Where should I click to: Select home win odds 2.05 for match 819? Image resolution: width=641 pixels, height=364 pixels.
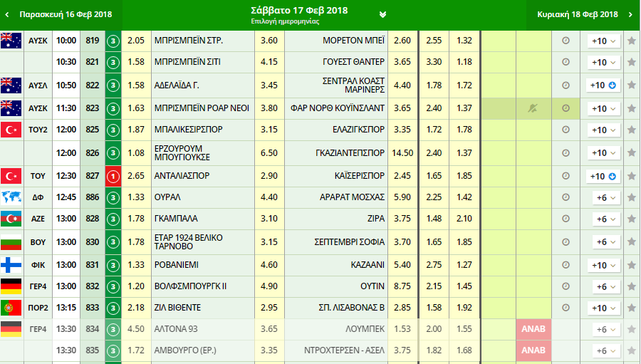coord(135,41)
